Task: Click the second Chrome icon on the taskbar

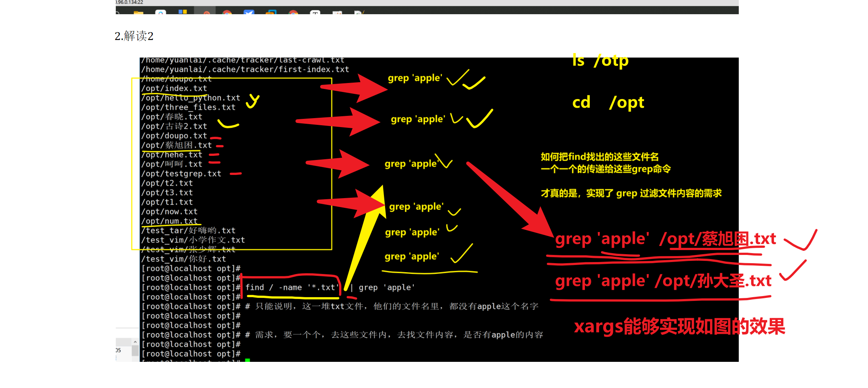Action: [x=293, y=12]
